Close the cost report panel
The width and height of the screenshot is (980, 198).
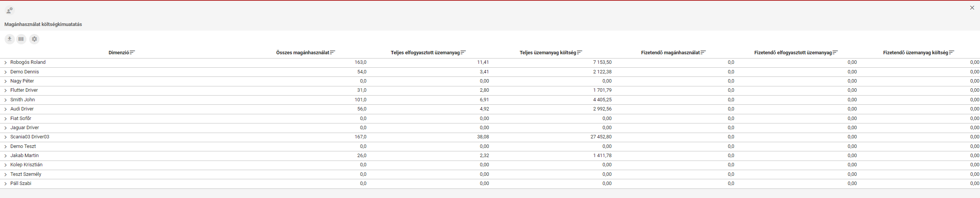(972, 8)
